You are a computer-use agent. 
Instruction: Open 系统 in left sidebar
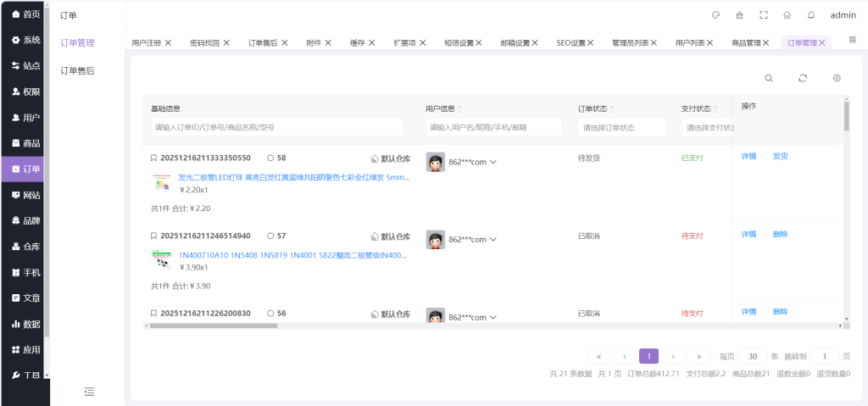pos(25,40)
